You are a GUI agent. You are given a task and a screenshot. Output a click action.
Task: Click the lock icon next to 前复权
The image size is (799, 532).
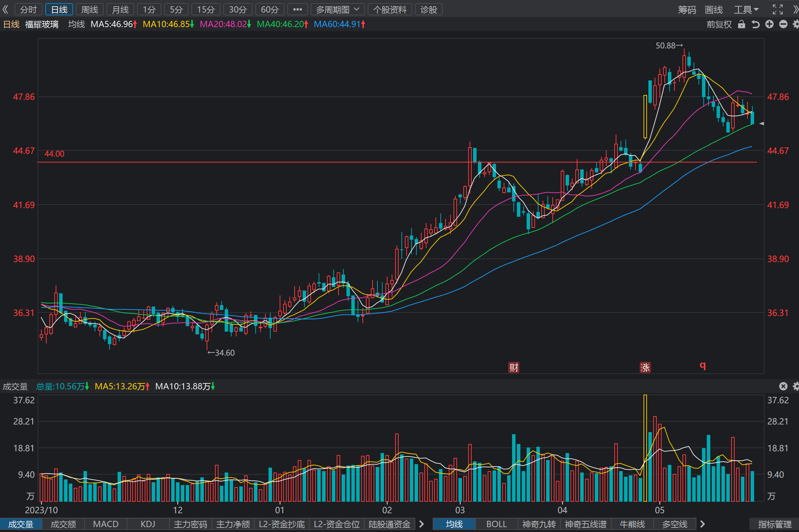(742, 24)
